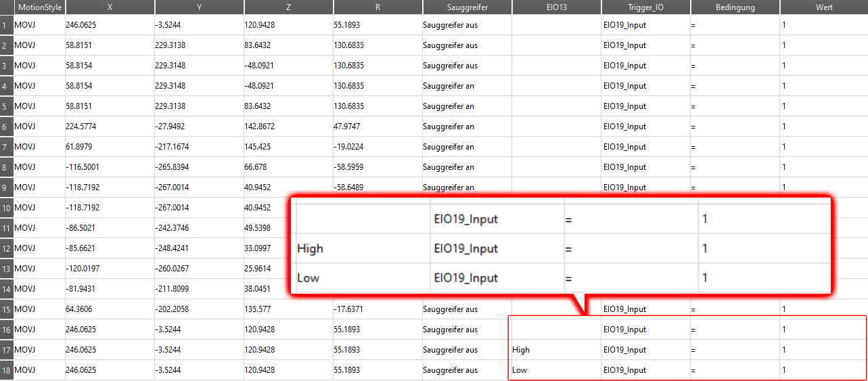Open the Low EIO13 cell in row 18

(x=555, y=370)
